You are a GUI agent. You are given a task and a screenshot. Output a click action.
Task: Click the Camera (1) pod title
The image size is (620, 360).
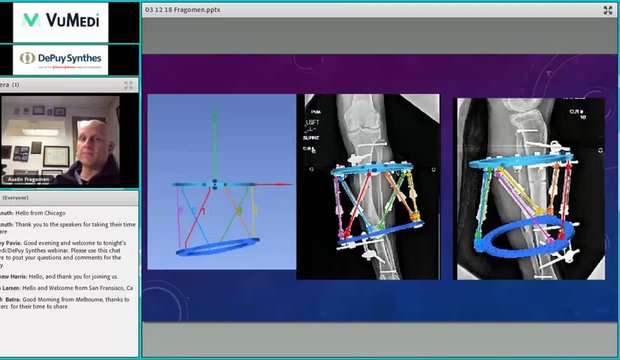[x=9, y=85]
